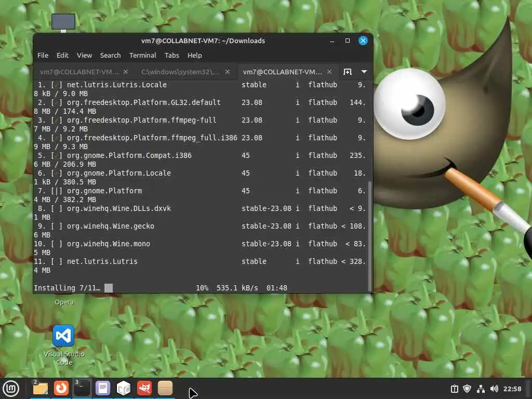The height and width of the screenshot is (399, 532).
Task: Open the Edit menu
Action: coord(62,55)
